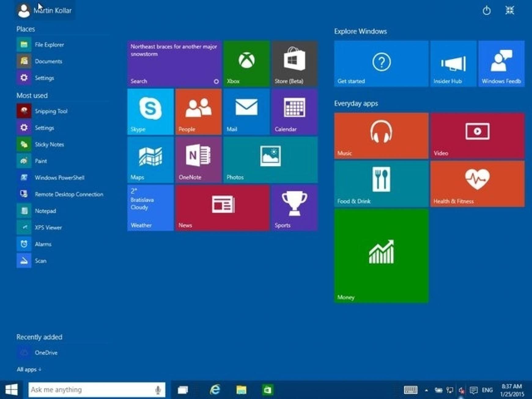532x399 pixels.
Task: Open the Music tile
Action: [381, 136]
